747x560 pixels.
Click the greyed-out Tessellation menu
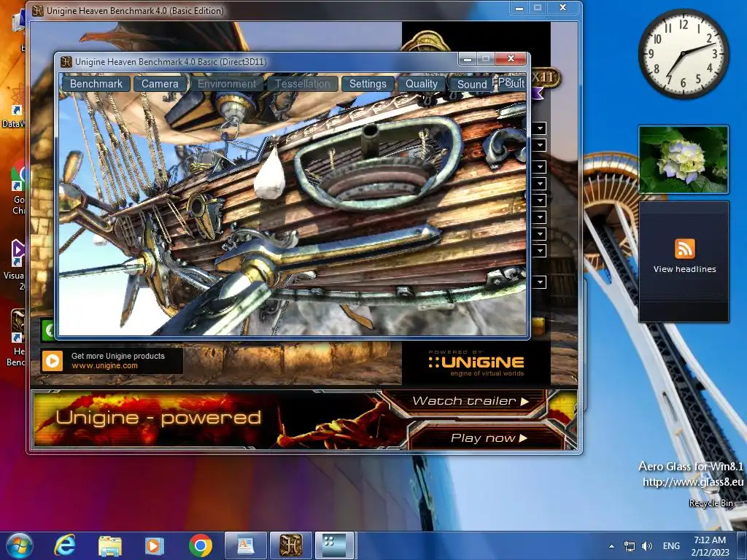click(302, 84)
